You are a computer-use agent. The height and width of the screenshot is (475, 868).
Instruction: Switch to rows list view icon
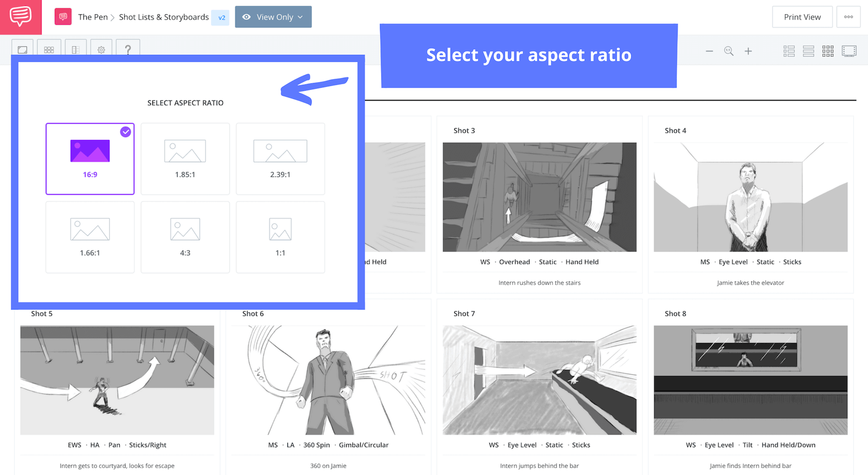pyautogui.click(x=809, y=51)
